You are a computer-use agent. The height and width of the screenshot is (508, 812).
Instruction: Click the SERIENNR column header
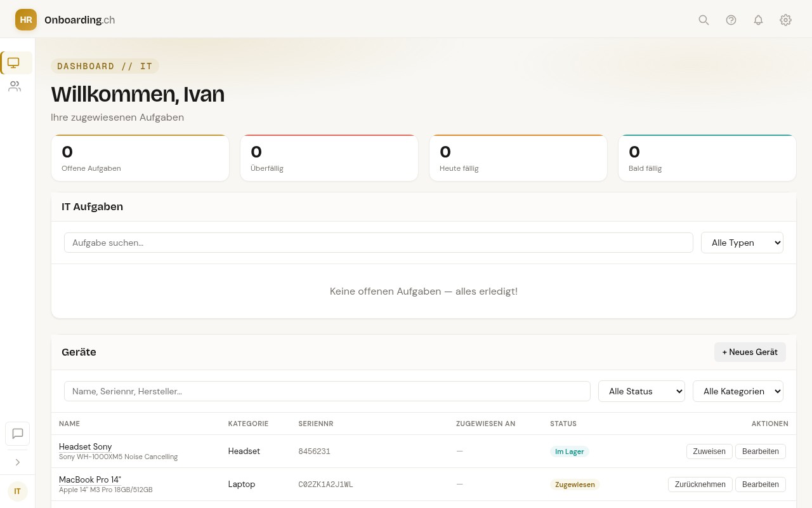tap(316, 424)
